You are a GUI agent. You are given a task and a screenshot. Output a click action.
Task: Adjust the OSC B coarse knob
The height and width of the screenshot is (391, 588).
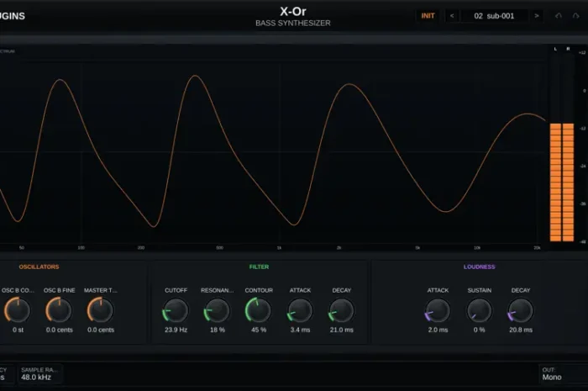(18, 310)
